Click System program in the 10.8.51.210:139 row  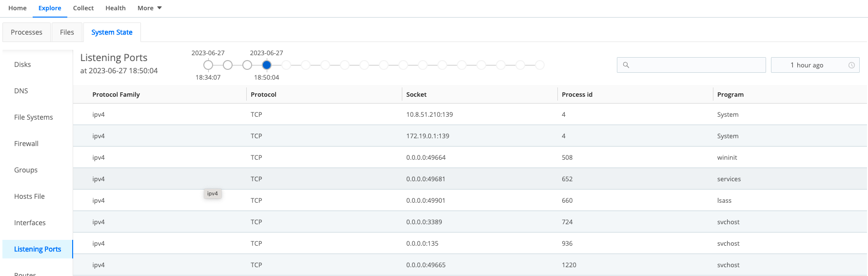point(728,114)
